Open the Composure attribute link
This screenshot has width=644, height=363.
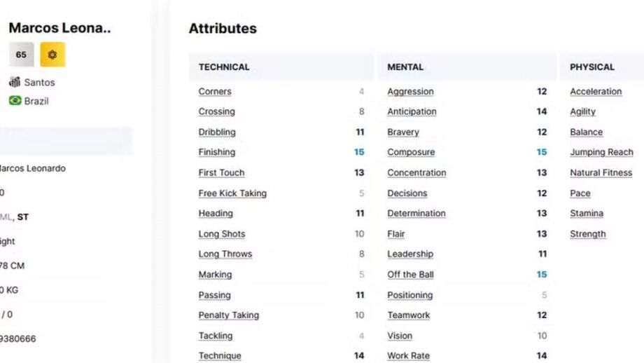coord(411,152)
